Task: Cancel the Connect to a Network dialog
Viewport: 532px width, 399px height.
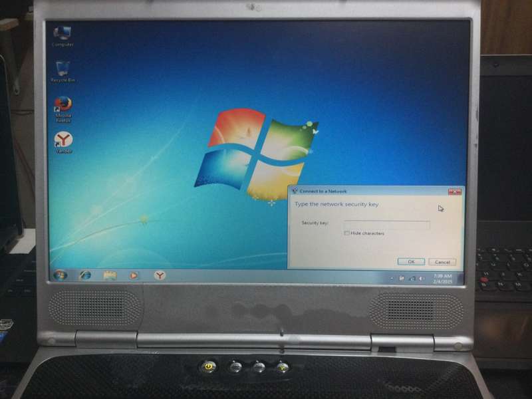Action: coord(442,262)
